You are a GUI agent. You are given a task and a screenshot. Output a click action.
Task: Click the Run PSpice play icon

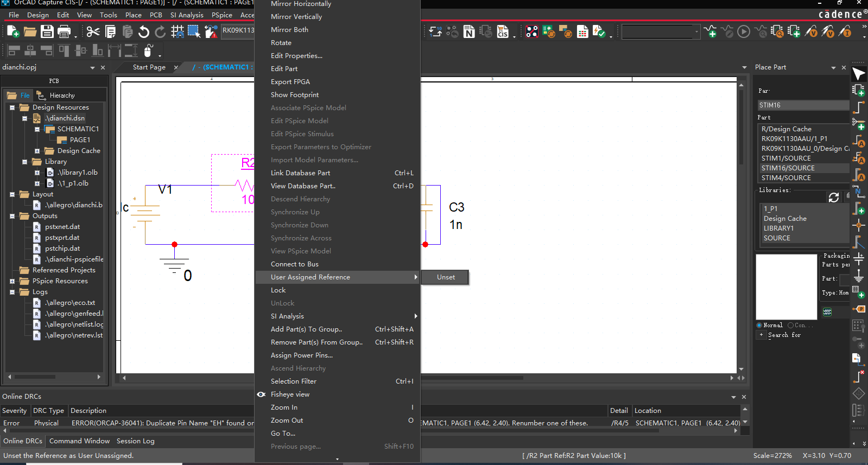pyautogui.click(x=744, y=31)
